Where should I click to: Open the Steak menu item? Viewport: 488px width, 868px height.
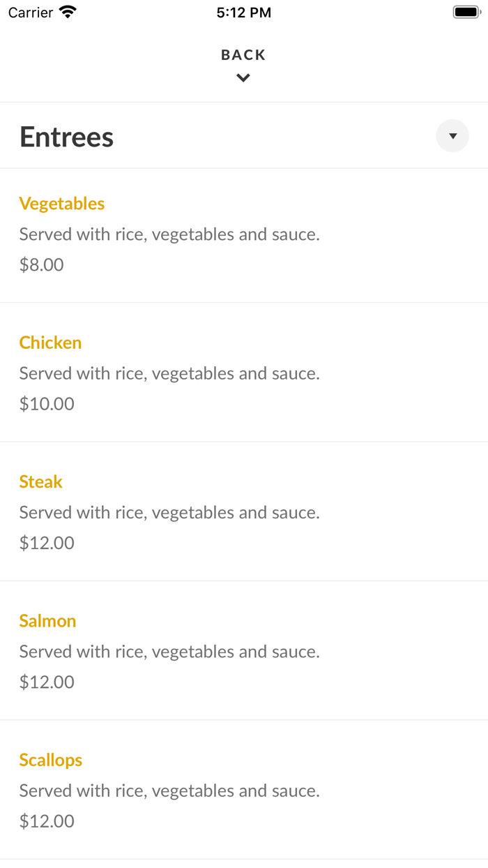(244, 511)
